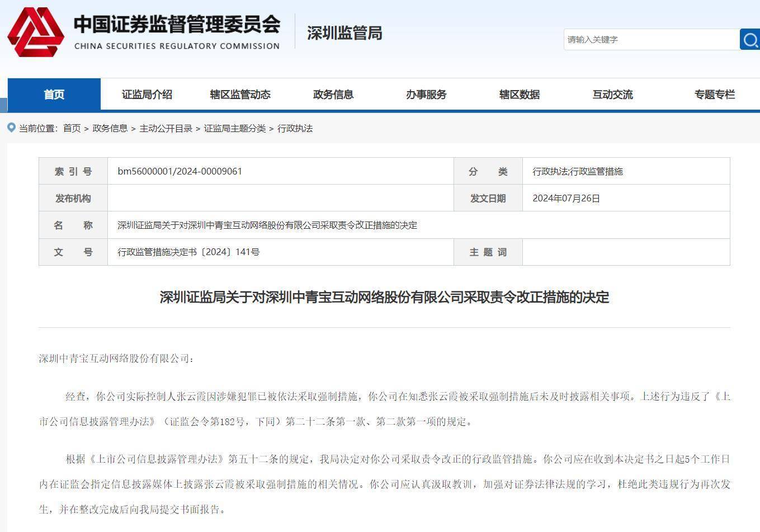This screenshot has height=532, width=760.
Task: Open the 专题专栏 navigation item
Action: 714,95
